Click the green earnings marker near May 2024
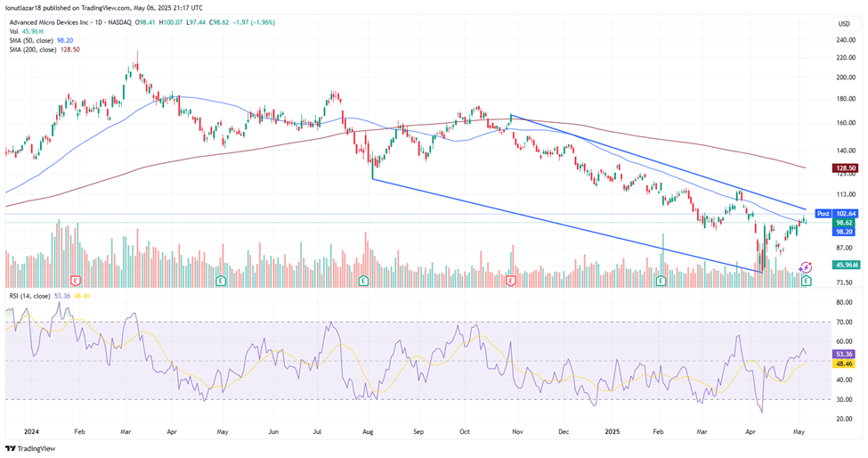This screenshot has width=868, height=458. point(220,281)
